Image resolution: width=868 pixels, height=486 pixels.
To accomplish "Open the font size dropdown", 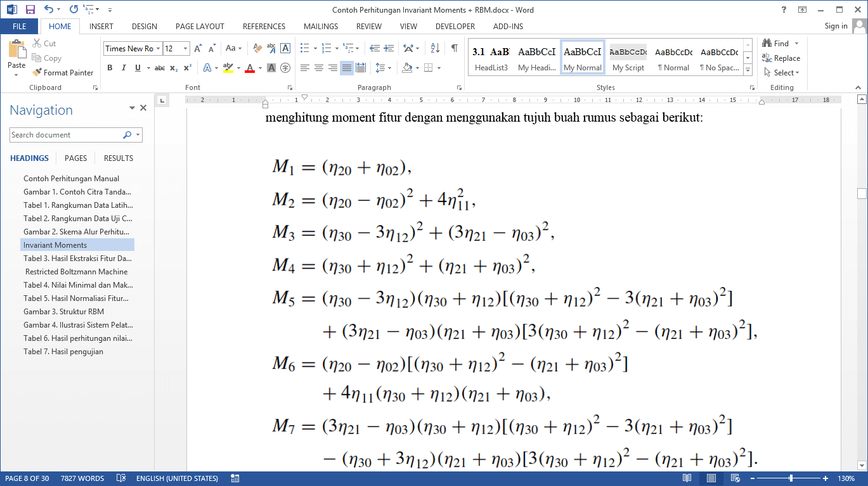I will pos(186,49).
